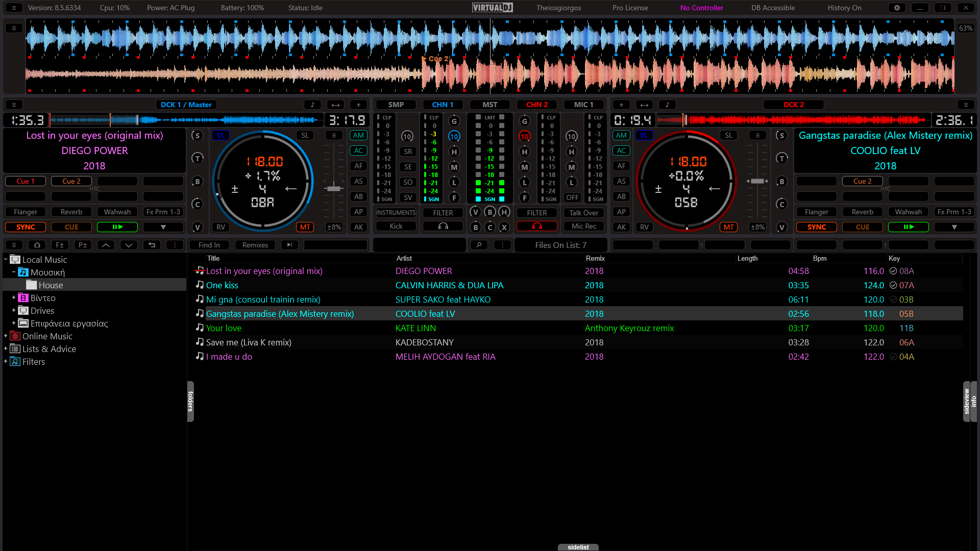Click the red CHN 2 headphone cue
Screen dimensions: 980x551
pos(537,226)
